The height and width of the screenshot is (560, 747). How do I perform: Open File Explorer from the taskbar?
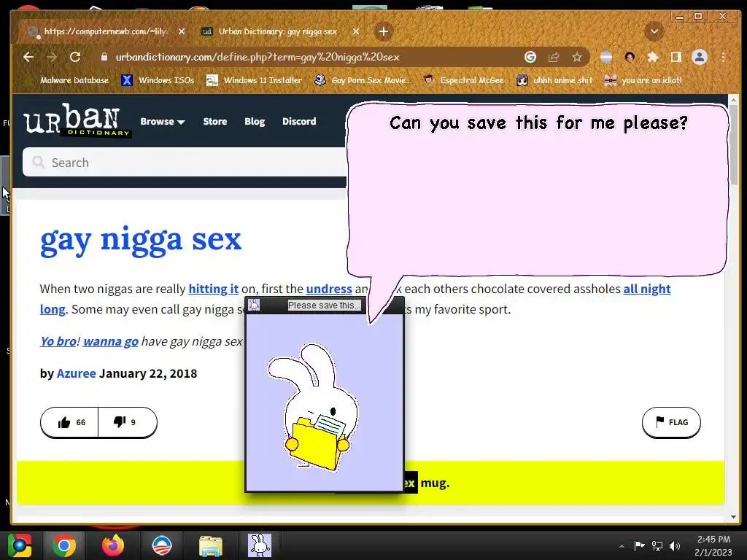point(211,545)
